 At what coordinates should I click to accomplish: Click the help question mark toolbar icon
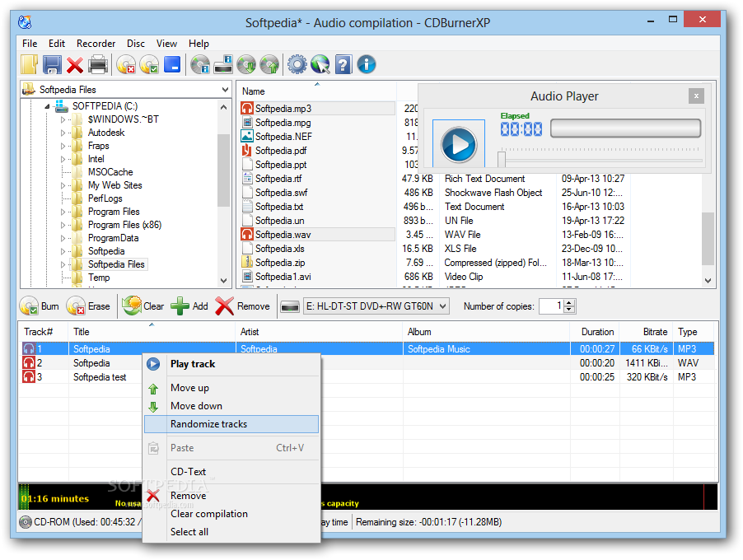(x=343, y=64)
